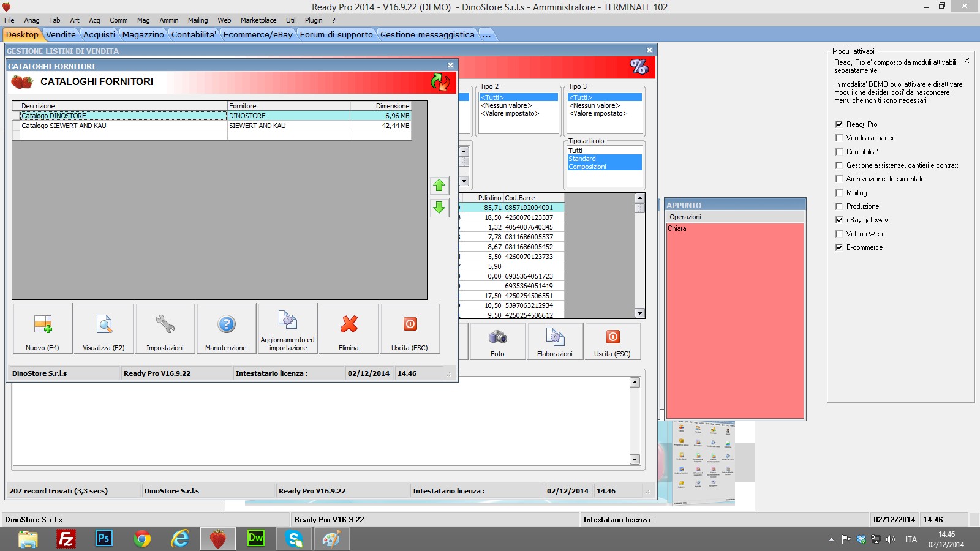Select Catalogo DINOSTORE row

point(212,116)
